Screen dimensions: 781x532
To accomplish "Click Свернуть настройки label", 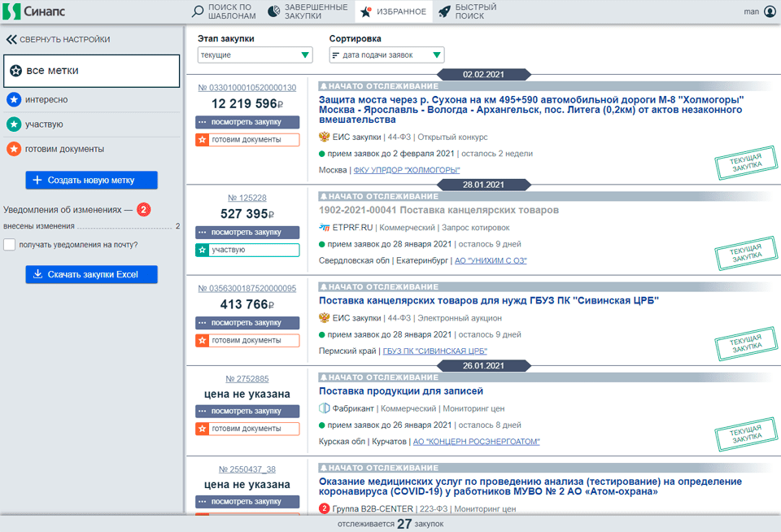I will tap(65, 39).
